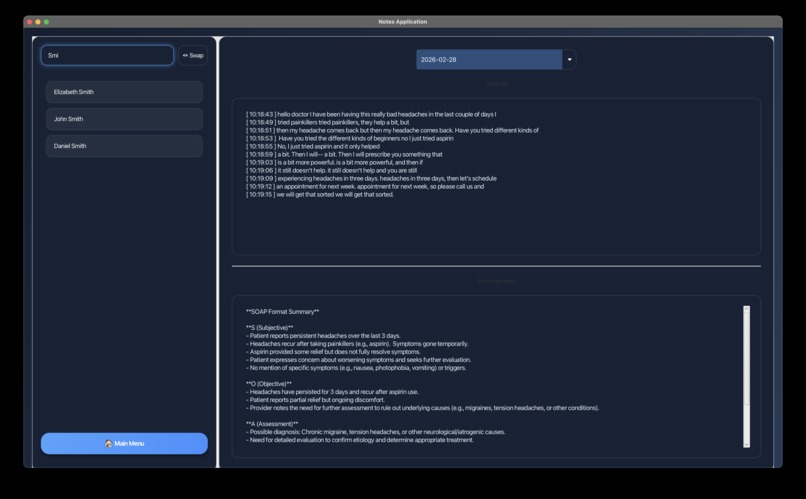Click line 'Aspirin provided some relief'
Screen dimensions: 806x499
click(333, 352)
